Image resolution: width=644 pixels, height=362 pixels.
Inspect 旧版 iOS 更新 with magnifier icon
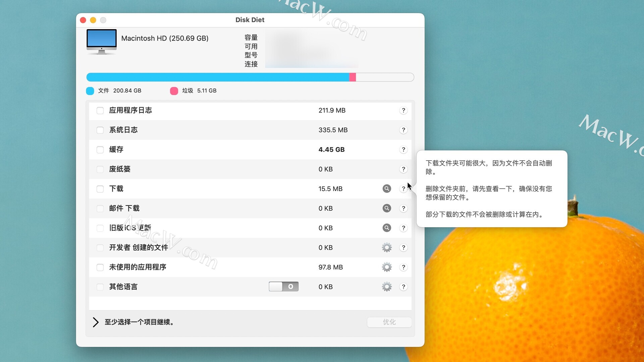(387, 228)
